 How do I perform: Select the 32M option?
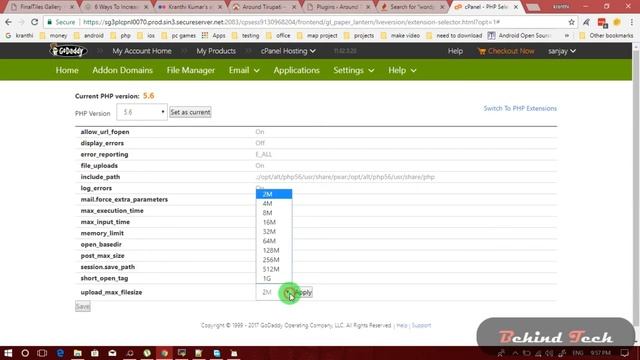[274, 231]
